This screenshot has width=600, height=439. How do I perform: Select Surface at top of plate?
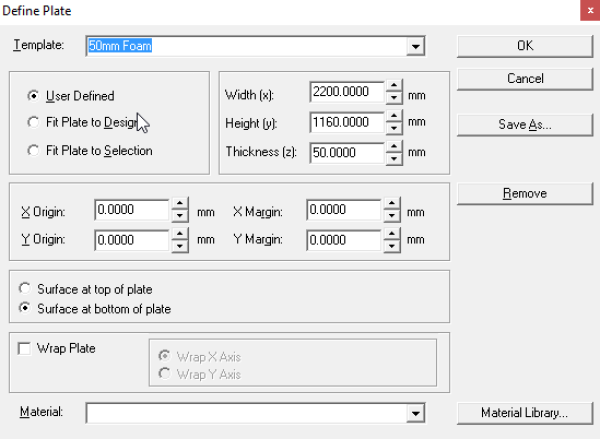[26, 289]
